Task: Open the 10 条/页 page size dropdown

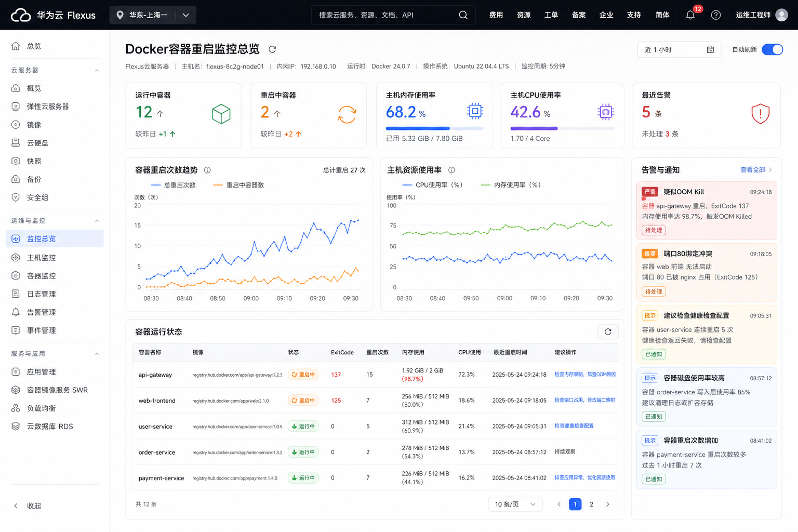Action: [515, 504]
